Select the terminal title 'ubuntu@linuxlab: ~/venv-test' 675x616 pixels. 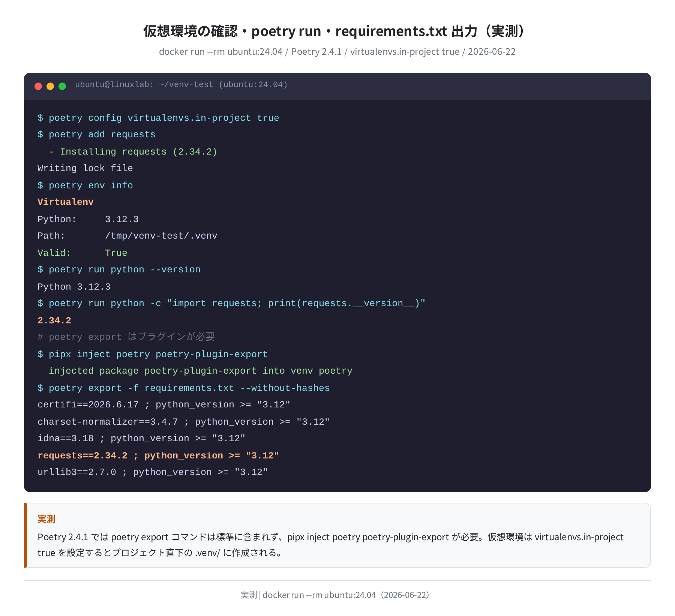[144, 85]
